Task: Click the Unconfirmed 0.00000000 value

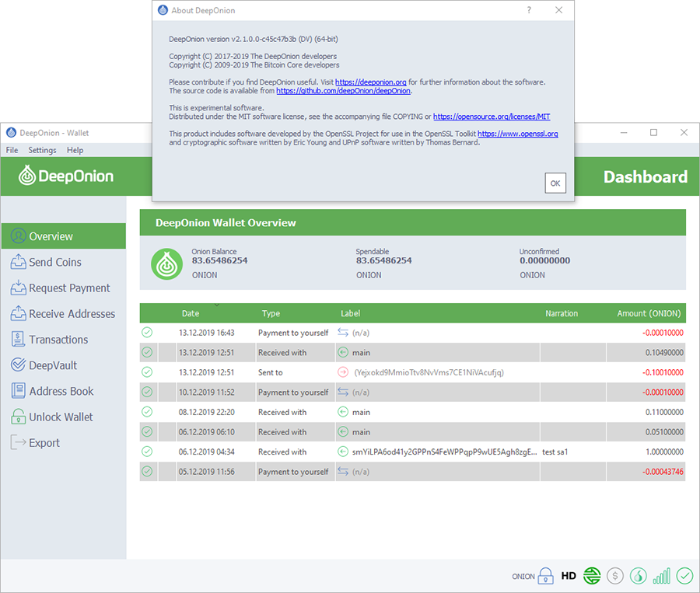Action: click(x=544, y=260)
